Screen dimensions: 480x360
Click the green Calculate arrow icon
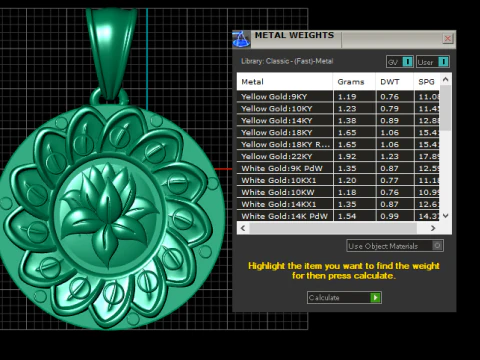point(375,297)
